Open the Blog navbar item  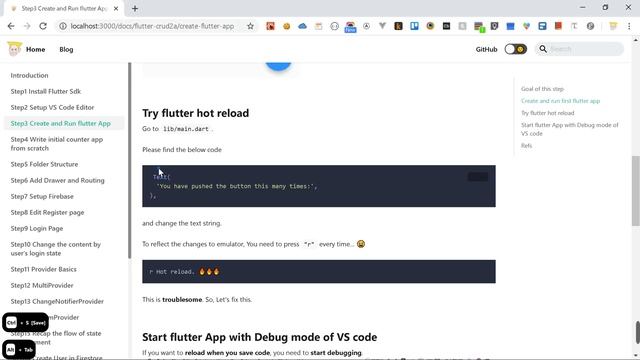click(66, 49)
